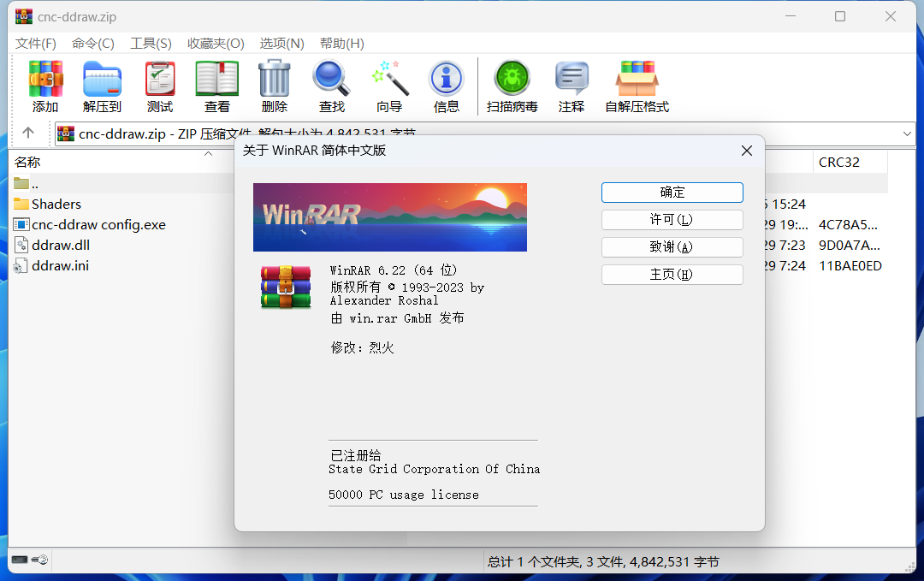
Task: Click WinRAR books icon in About dialog
Action: [x=286, y=287]
